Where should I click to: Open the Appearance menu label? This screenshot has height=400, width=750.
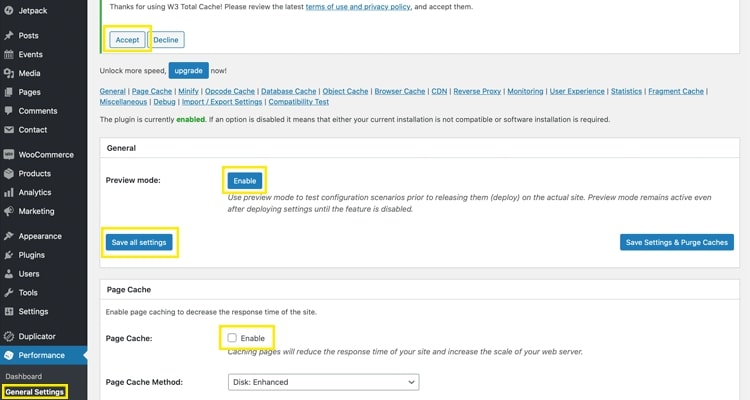[40, 236]
